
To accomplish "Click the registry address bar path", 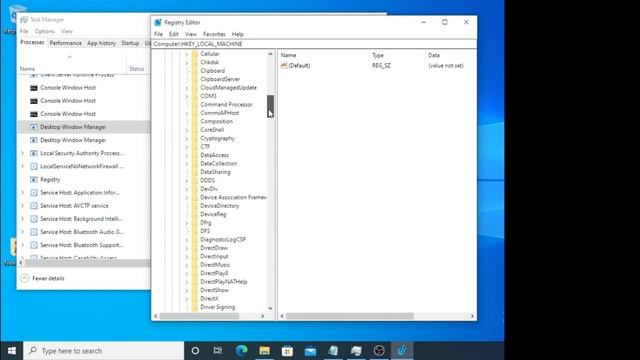I will tap(198, 44).
